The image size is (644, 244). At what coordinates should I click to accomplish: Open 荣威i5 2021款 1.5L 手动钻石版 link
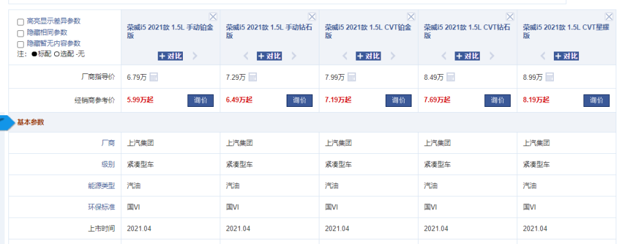[x=269, y=32]
